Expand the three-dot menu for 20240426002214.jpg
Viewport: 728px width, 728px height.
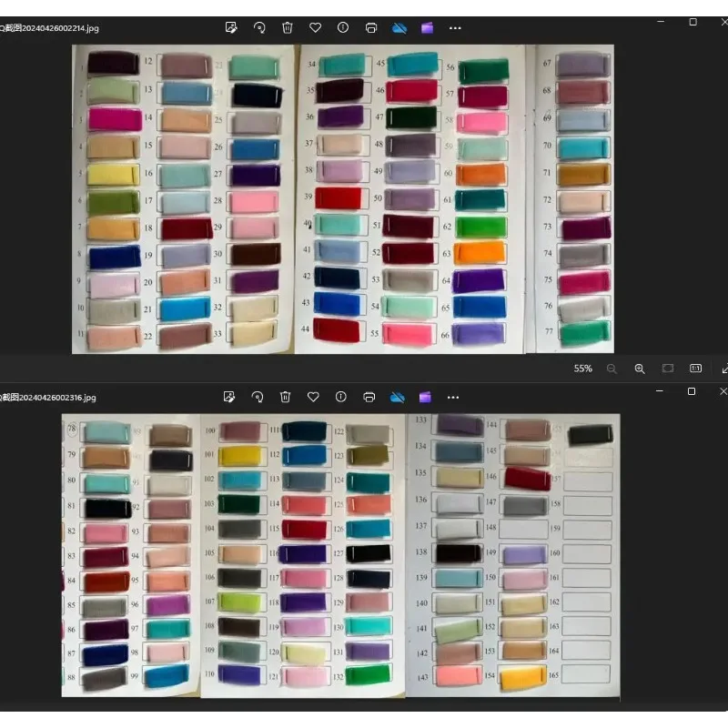pyautogui.click(x=455, y=28)
